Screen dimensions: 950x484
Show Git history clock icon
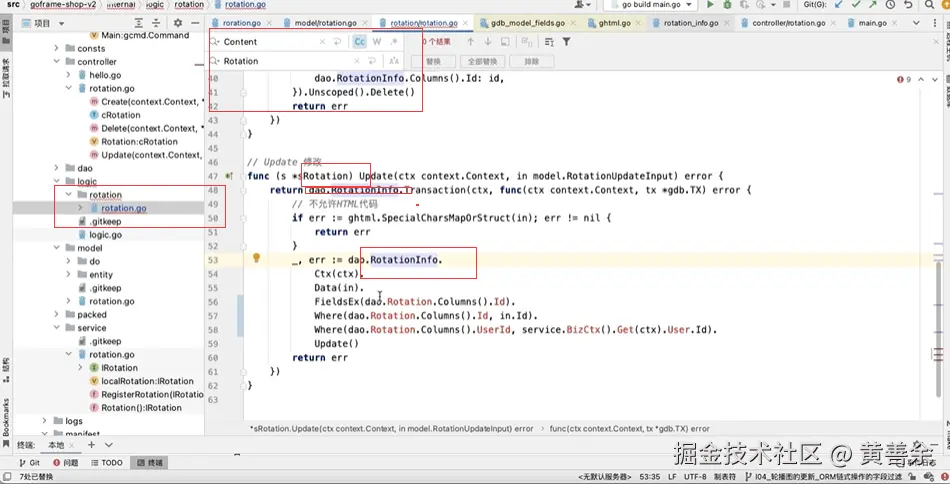pyautogui.click(x=890, y=4)
